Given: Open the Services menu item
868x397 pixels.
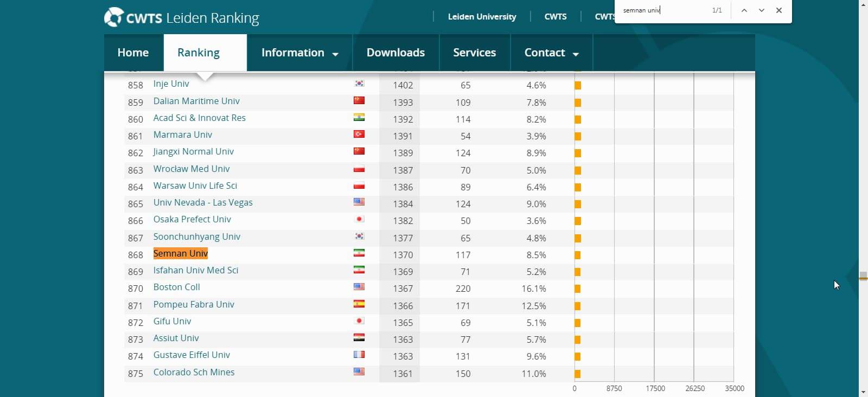Looking at the screenshot, I should 475,53.
